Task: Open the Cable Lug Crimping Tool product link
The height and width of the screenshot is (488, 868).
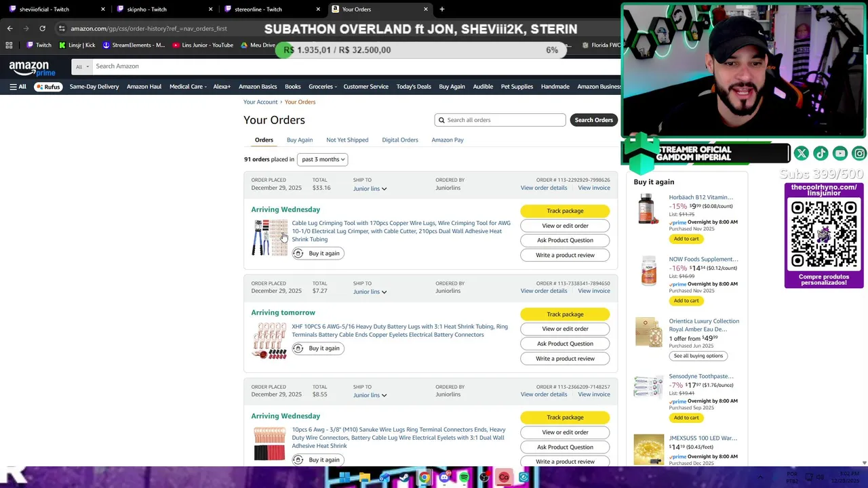Action: (401, 231)
